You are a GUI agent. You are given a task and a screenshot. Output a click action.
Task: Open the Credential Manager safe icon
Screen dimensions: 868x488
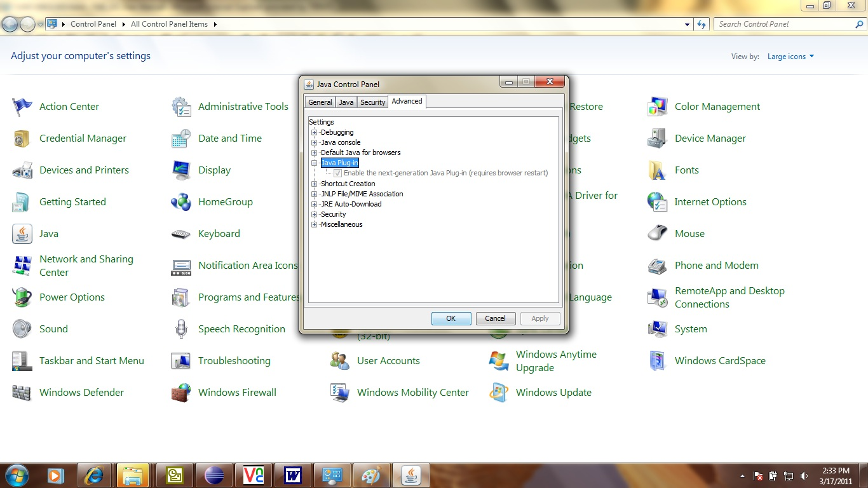pyautogui.click(x=22, y=139)
